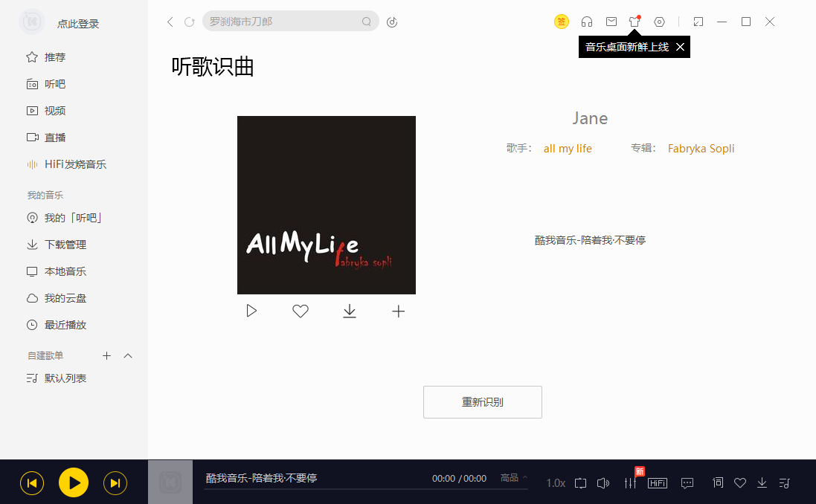Click the 重新识别 button

(483, 402)
